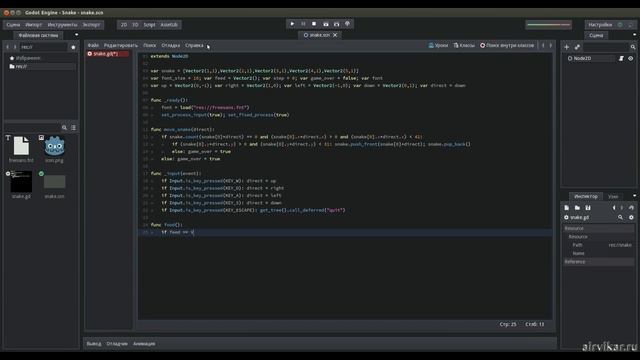Open filesystem dock options dropdown arrow
The width and height of the screenshot is (640, 360).
coord(76,35)
